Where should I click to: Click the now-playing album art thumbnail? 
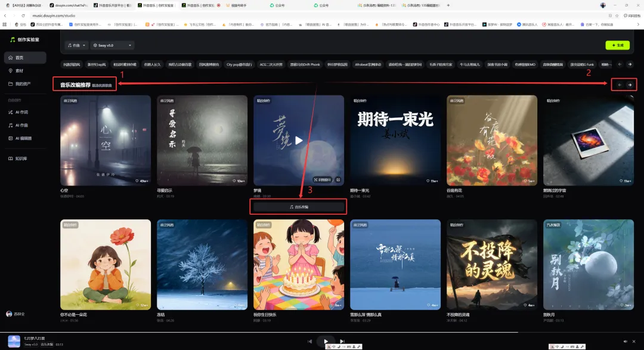[x=14, y=342]
